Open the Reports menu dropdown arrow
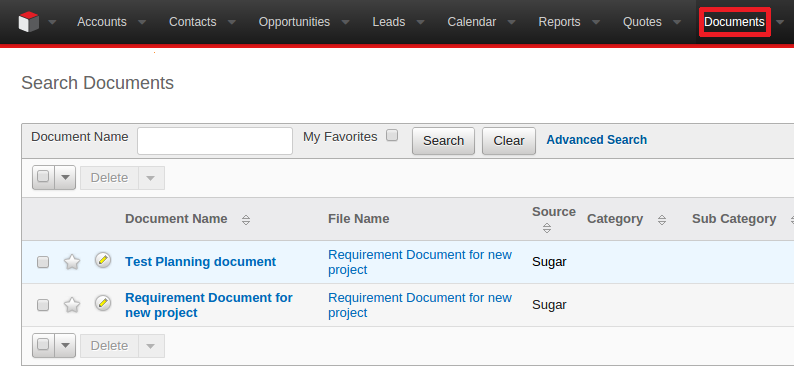Viewport: 794px width, 366px height. pos(596,22)
